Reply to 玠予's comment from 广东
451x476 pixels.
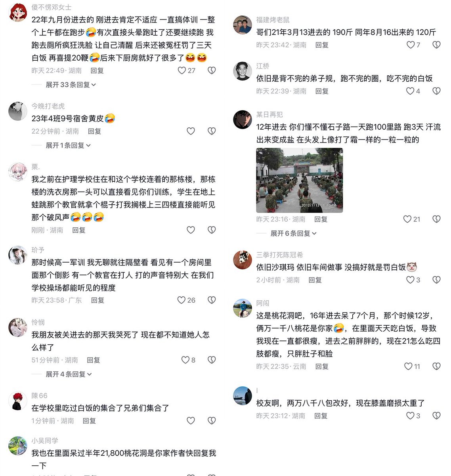[97, 300]
